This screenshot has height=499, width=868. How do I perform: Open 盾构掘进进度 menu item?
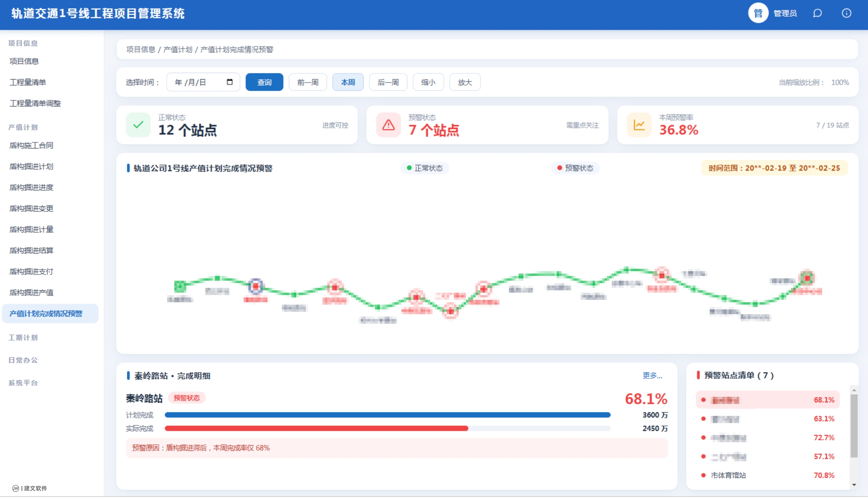[x=31, y=187]
